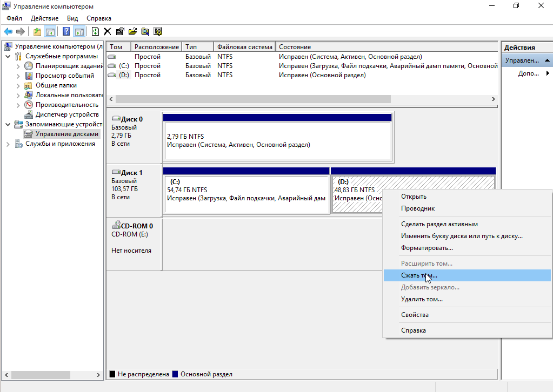Viewport: 553px width, 392px height.
Task: Click the volume list horizontal scrollbar
Action: click(252, 99)
